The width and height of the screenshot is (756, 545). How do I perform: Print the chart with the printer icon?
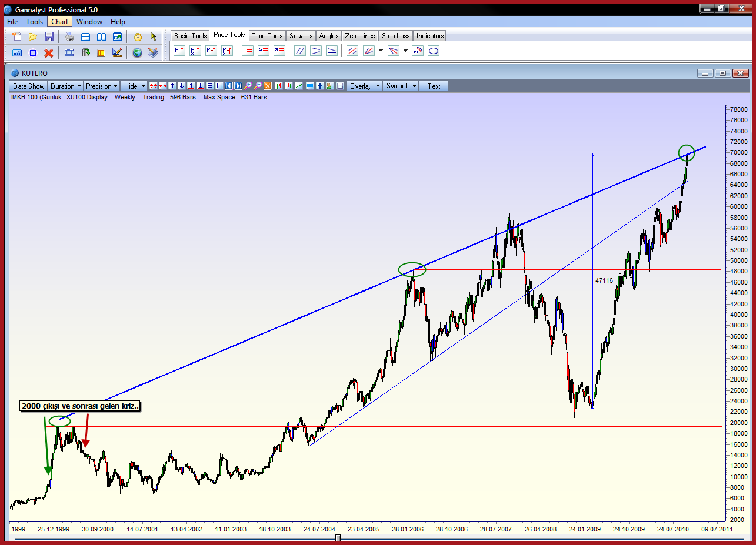(69, 36)
